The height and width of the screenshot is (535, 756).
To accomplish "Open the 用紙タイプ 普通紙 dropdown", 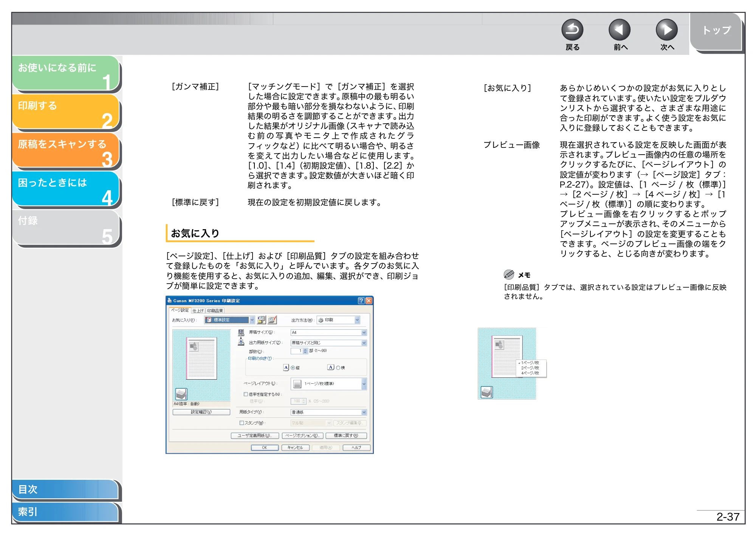I will [328, 412].
